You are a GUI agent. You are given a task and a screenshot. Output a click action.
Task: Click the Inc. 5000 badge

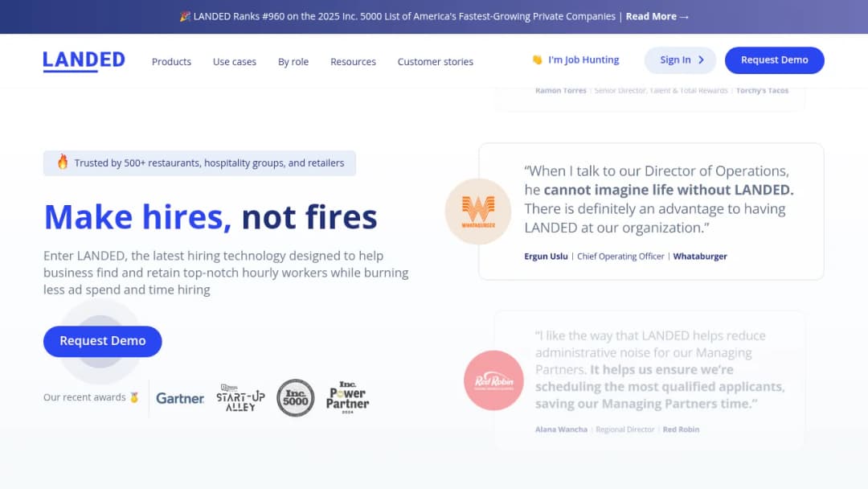296,397
